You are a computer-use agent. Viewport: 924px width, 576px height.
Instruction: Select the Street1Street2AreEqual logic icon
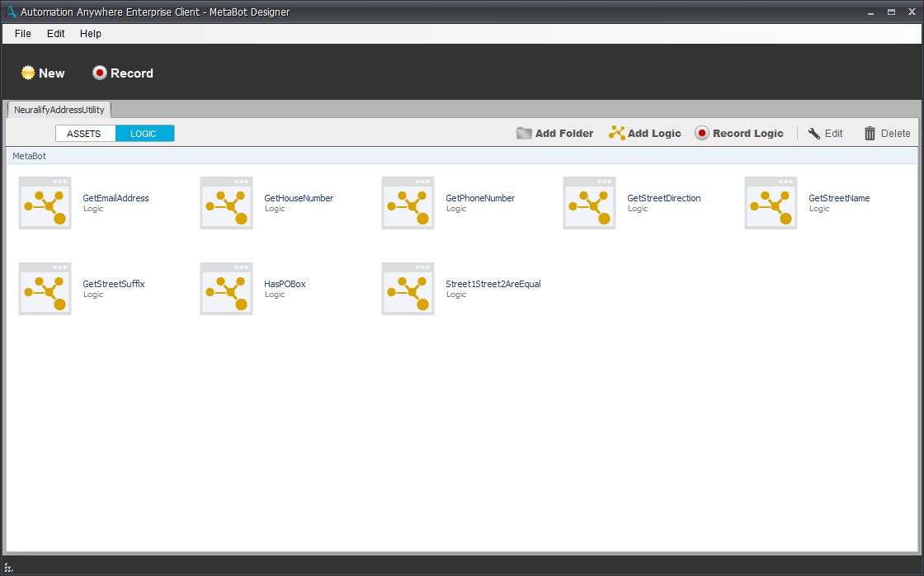tap(408, 289)
